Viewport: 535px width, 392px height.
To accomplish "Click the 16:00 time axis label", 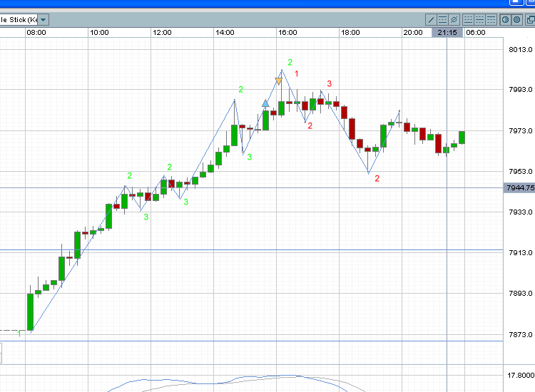I will point(287,32).
